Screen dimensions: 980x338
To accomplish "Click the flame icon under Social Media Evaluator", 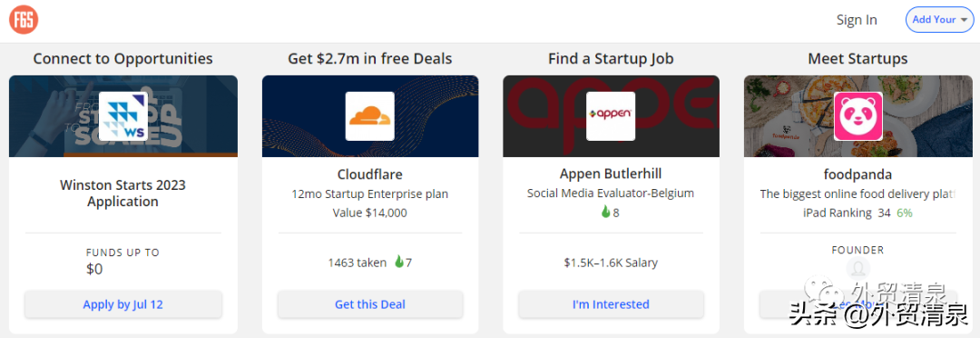I will (605, 213).
